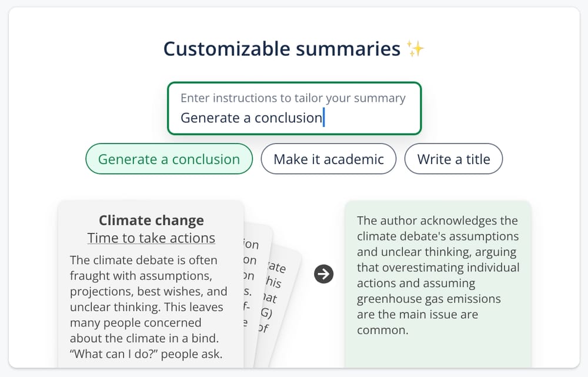588x377 pixels.
Task: Click the Time to take actions link
Action: 151,238
